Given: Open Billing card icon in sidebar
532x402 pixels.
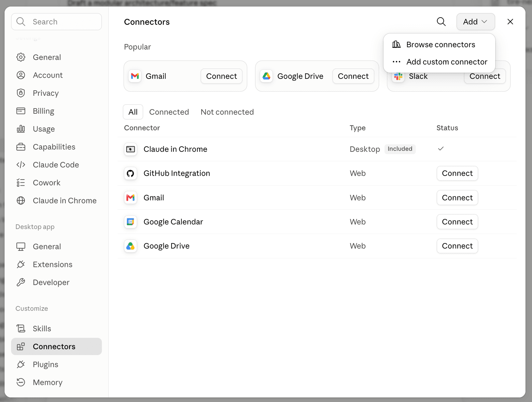Looking at the screenshot, I should (x=21, y=111).
